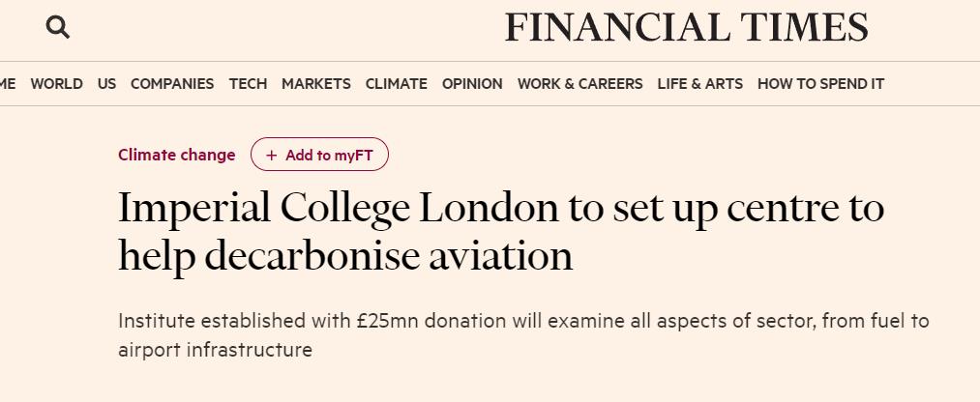
Task: Go to the US section
Action: click(106, 84)
